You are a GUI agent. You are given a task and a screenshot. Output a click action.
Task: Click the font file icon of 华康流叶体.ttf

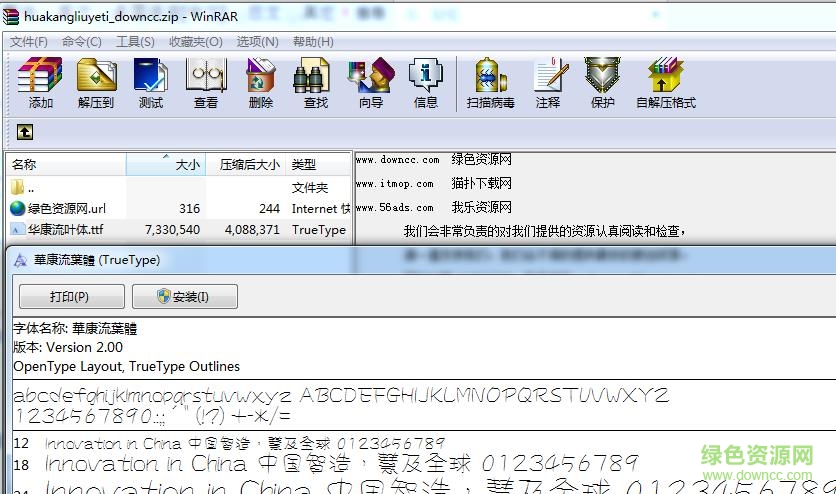pyautogui.click(x=18, y=230)
